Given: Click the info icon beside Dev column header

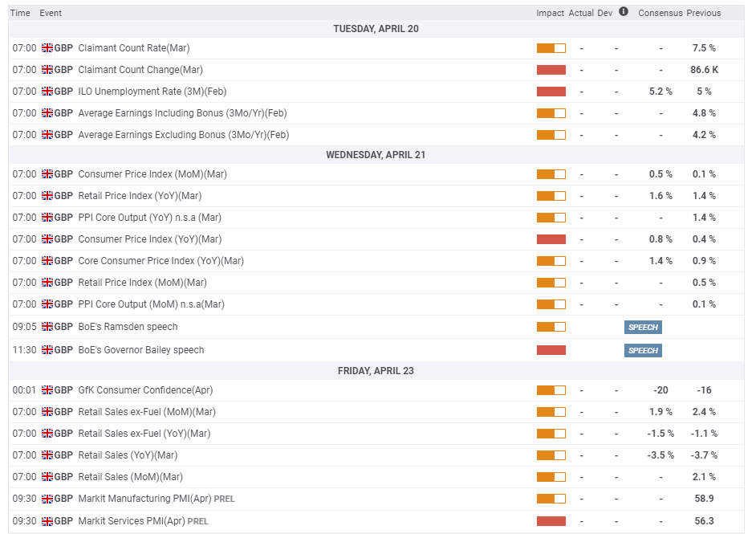Looking at the screenshot, I should tap(624, 12).
